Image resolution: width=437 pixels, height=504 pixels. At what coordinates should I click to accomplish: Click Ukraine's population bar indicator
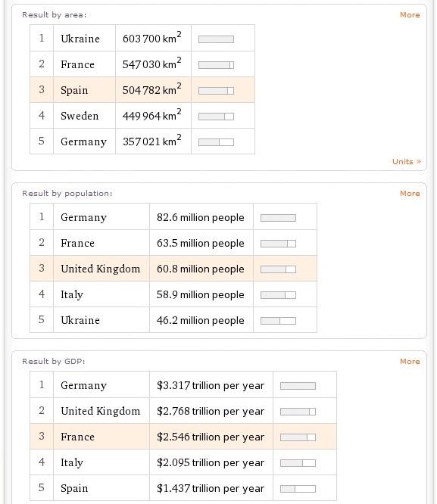[278, 321]
